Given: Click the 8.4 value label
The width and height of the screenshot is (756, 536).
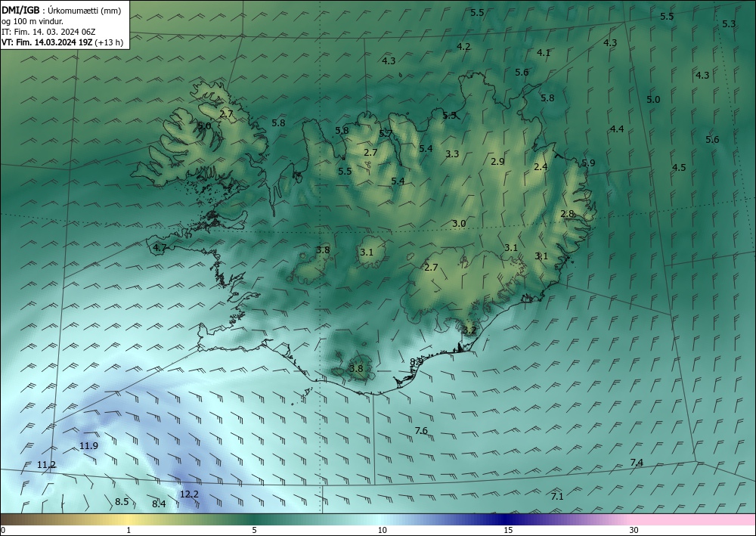Looking at the screenshot, I should point(159,504).
